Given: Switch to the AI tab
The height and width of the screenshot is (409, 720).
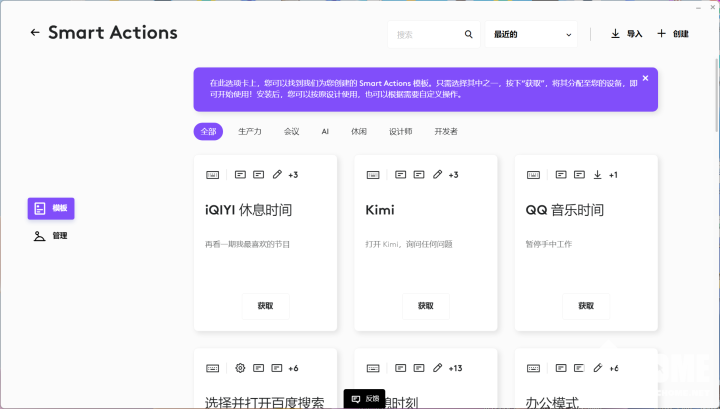Looking at the screenshot, I should 325,131.
